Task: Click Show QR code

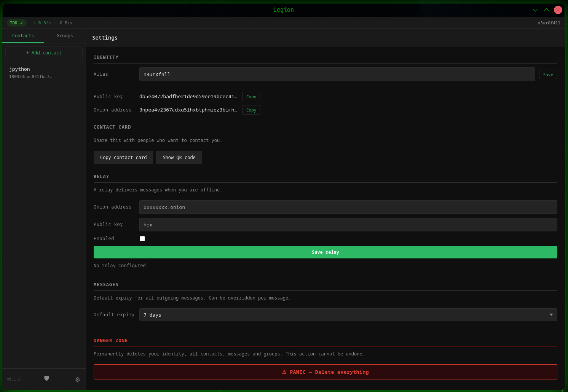Action: click(x=179, y=158)
